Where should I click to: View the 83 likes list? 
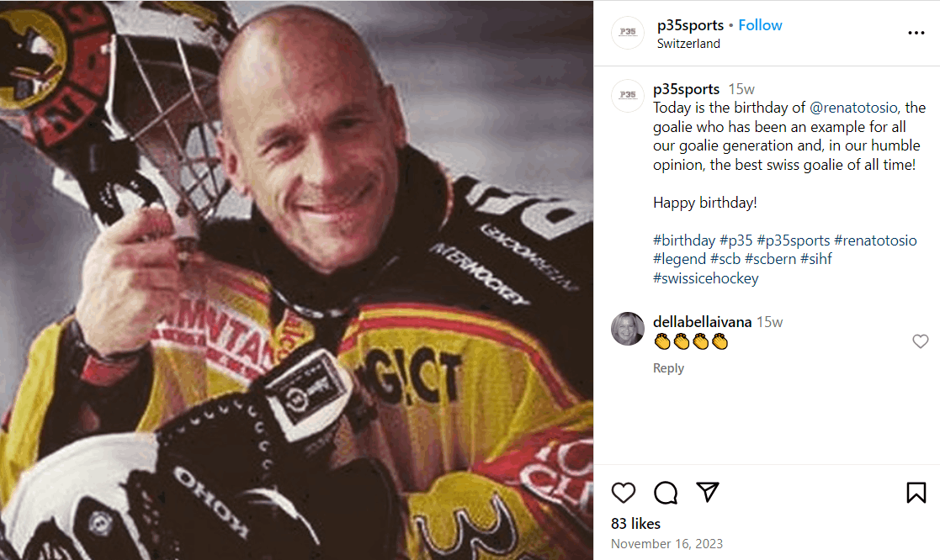pos(635,524)
